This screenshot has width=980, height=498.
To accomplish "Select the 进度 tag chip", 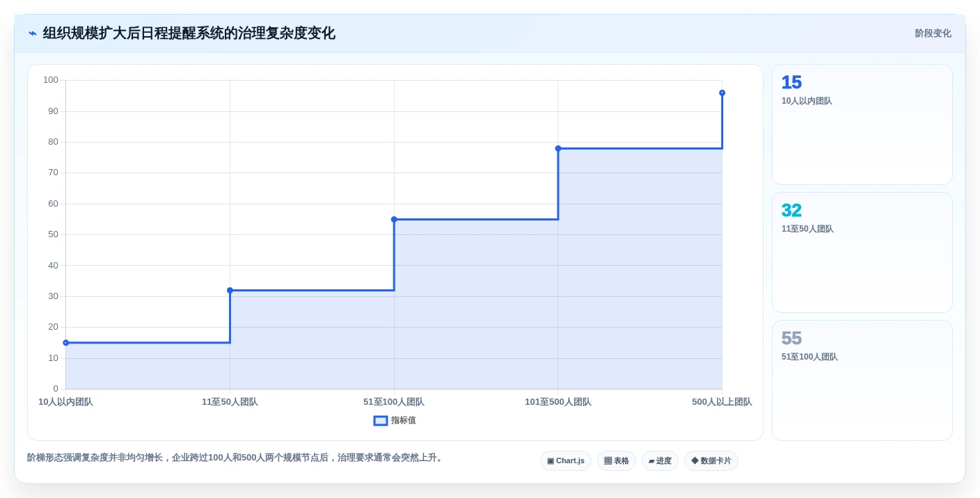I will (x=660, y=461).
